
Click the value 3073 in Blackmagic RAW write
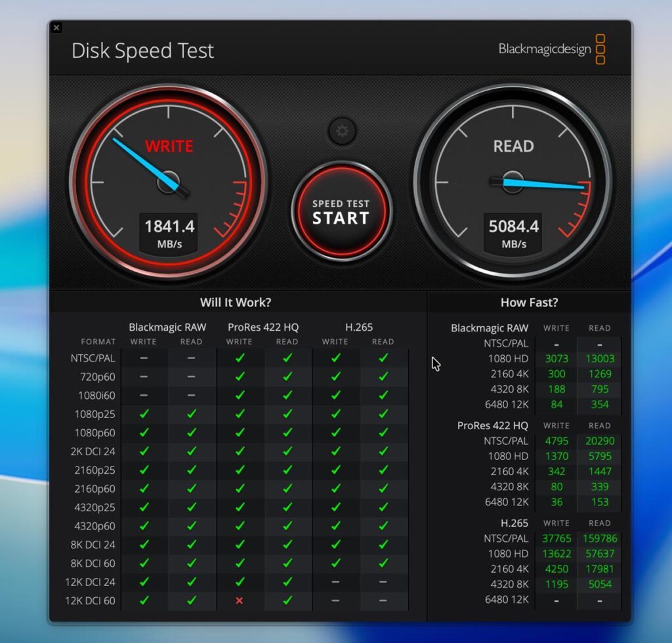coord(556,358)
